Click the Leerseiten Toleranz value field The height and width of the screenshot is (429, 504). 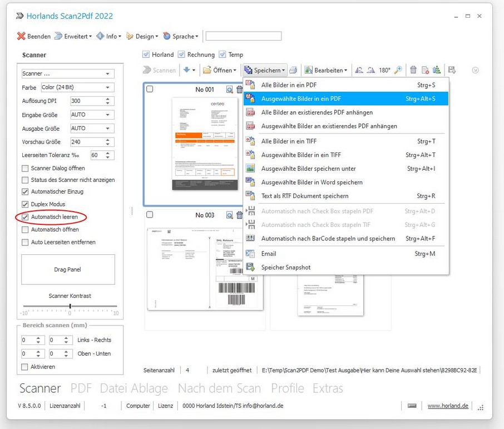(x=97, y=155)
